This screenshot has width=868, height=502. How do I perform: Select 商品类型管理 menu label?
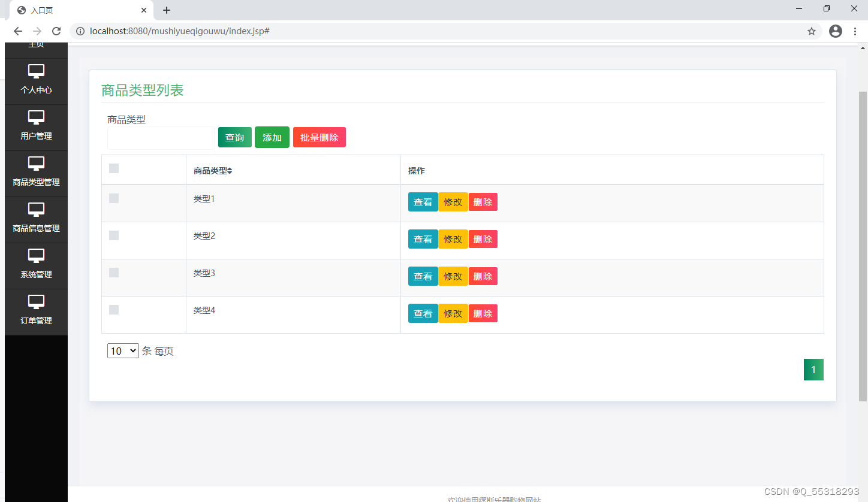pyautogui.click(x=36, y=182)
